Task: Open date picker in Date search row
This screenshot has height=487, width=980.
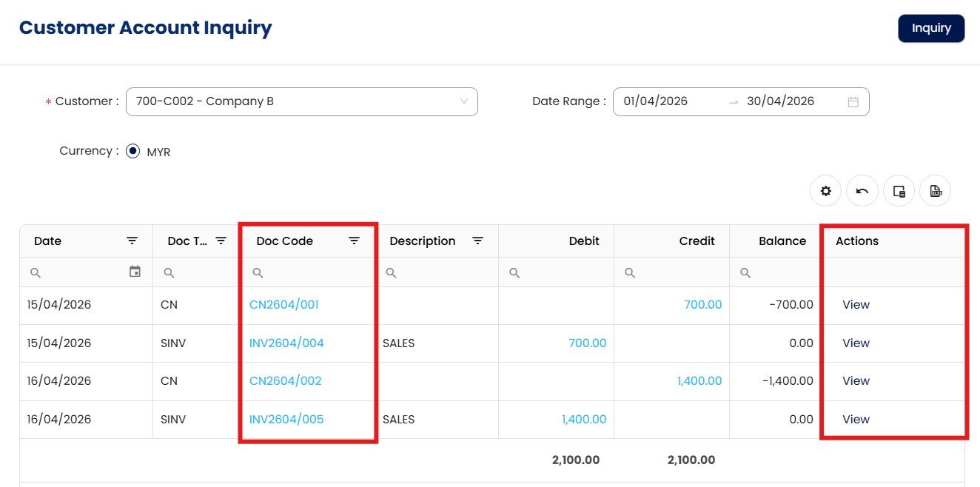Action: coord(135,272)
